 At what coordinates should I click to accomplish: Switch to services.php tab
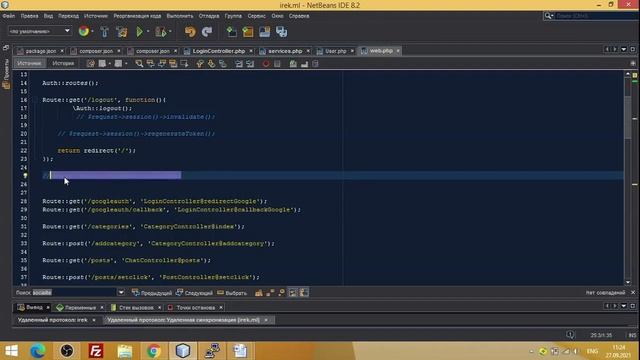point(285,51)
